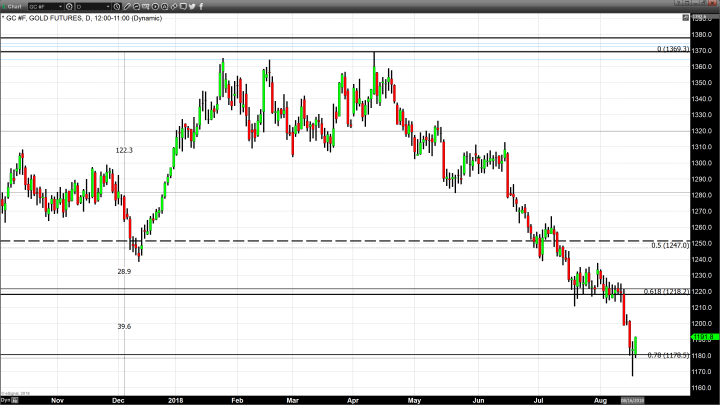Click the small scale icon at chart top-right
720x405 pixels.
tap(686, 18)
